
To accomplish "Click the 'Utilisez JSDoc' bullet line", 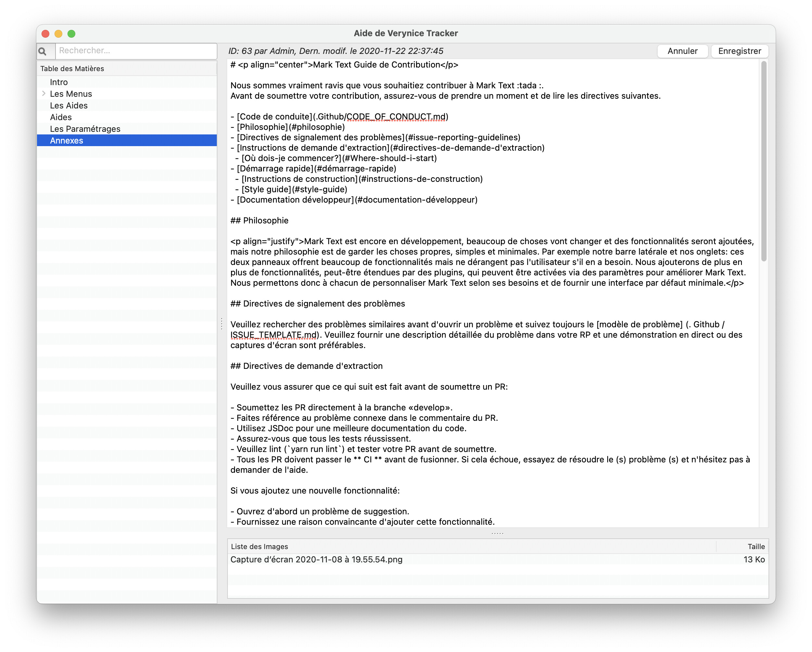I will (x=348, y=429).
